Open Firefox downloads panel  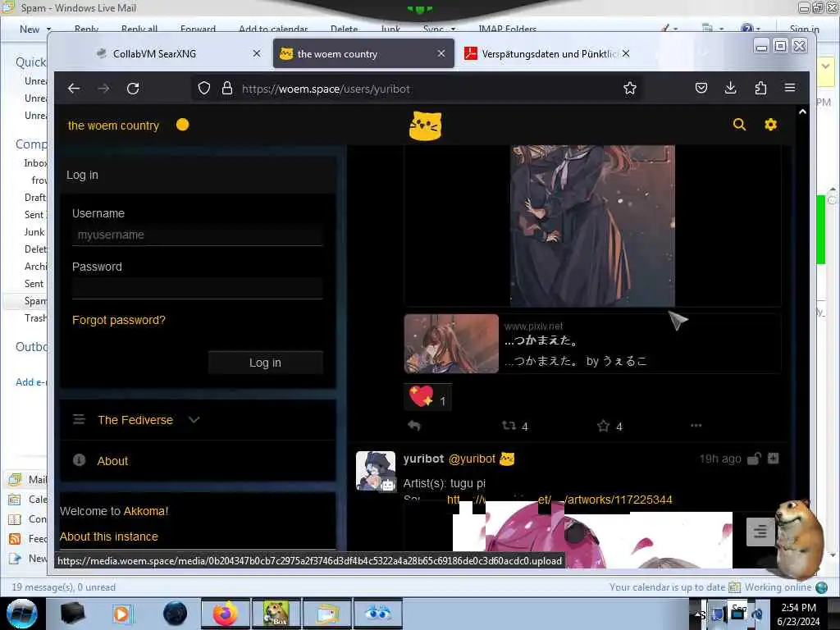click(x=731, y=88)
